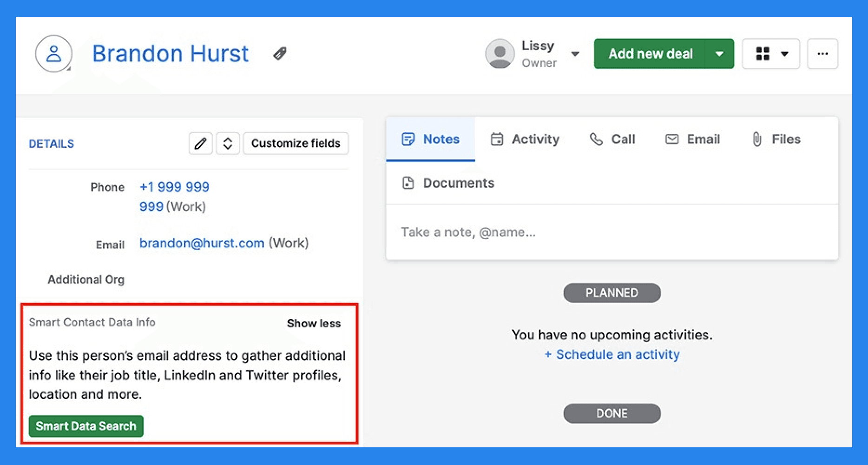Click the brandon@hurst.com email link
Viewport: 868px width, 465px height.
point(202,243)
